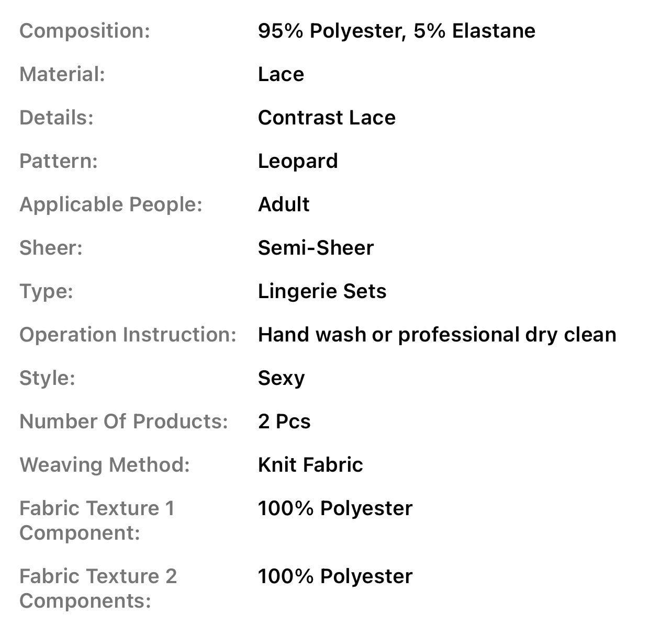The height and width of the screenshot is (626, 672).
Task: Click the "95% Polyester, 5% Elastane" composition value
Action: point(396,31)
